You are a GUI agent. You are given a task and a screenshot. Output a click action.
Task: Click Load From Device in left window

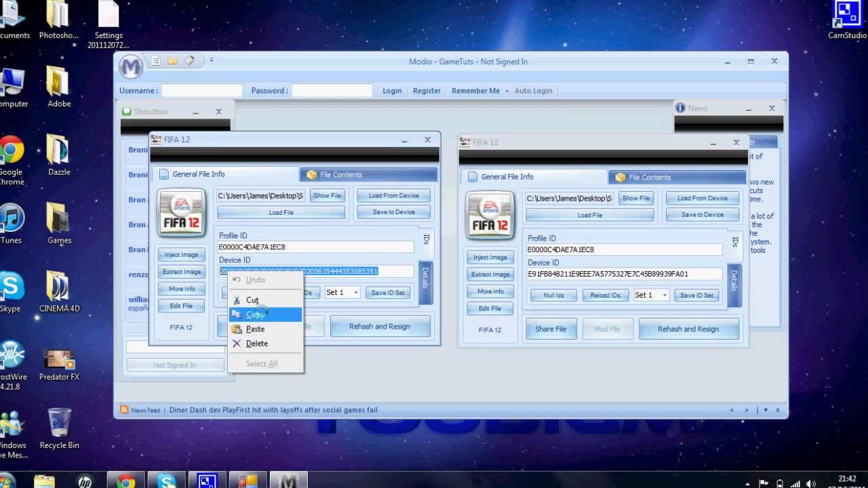click(x=394, y=196)
